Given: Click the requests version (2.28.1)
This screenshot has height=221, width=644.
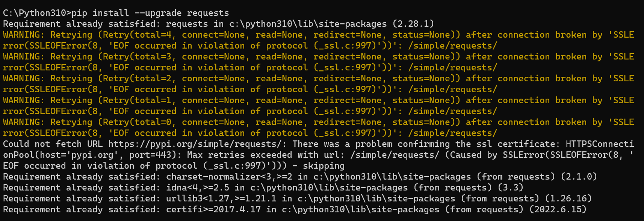Looking at the screenshot, I should [413, 24].
